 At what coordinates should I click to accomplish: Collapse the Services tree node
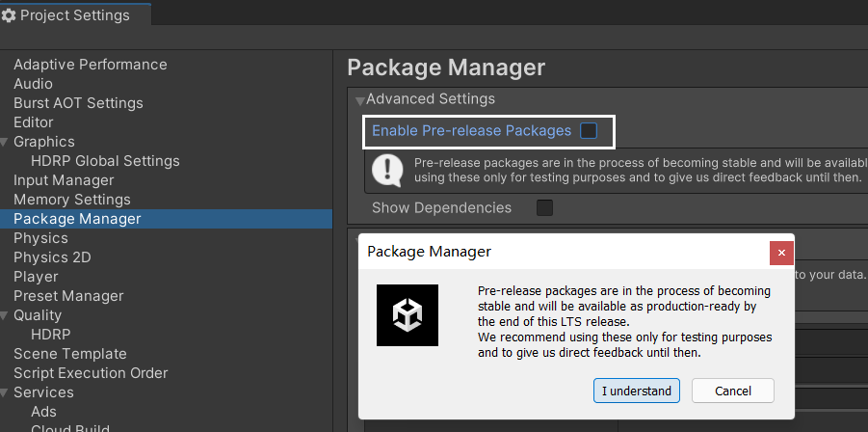[x=5, y=393]
